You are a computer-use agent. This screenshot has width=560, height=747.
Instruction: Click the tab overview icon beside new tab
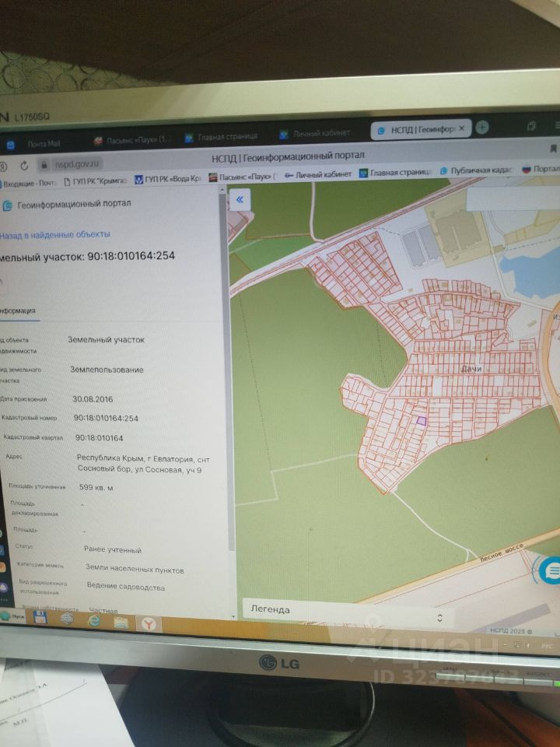click(531, 125)
